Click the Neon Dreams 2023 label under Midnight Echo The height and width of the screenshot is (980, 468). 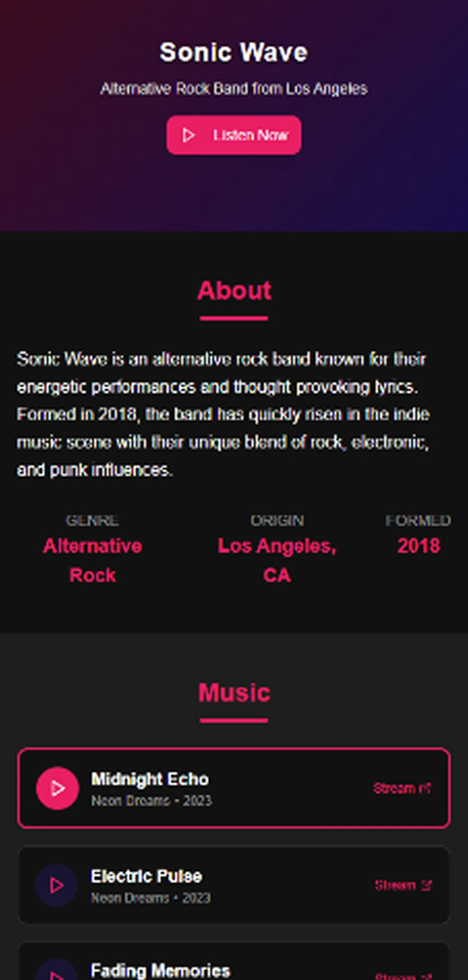point(151,801)
